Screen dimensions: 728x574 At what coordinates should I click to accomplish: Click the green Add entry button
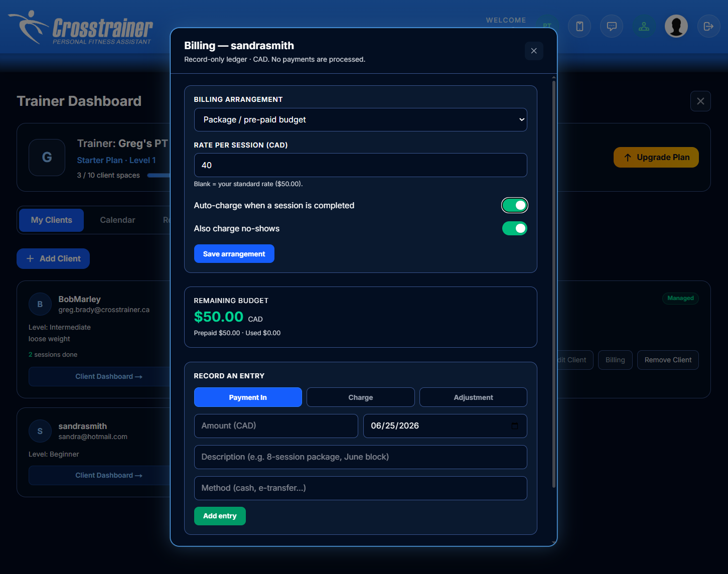[x=220, y=516]
